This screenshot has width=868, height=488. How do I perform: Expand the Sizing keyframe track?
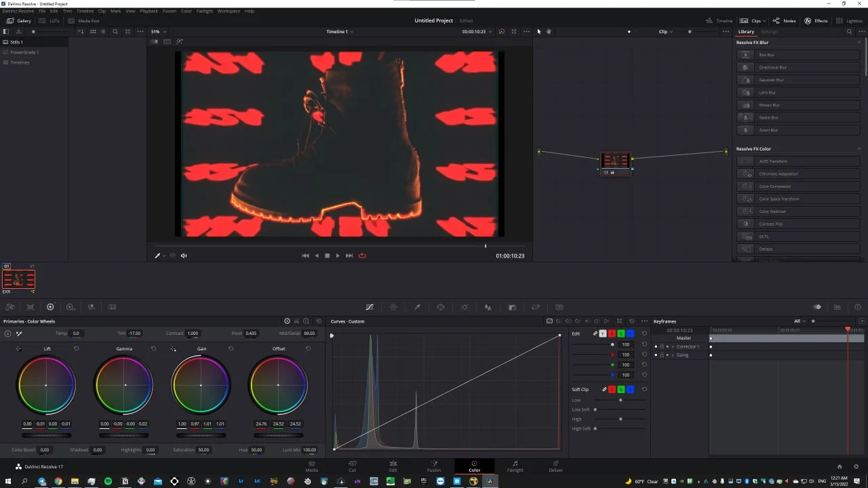coord(673,355)
